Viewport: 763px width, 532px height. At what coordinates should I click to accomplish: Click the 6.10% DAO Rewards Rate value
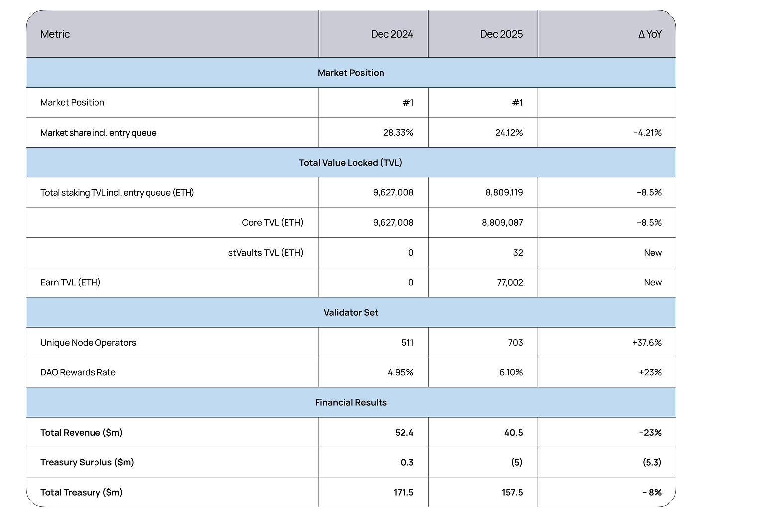tap(511, 373)
